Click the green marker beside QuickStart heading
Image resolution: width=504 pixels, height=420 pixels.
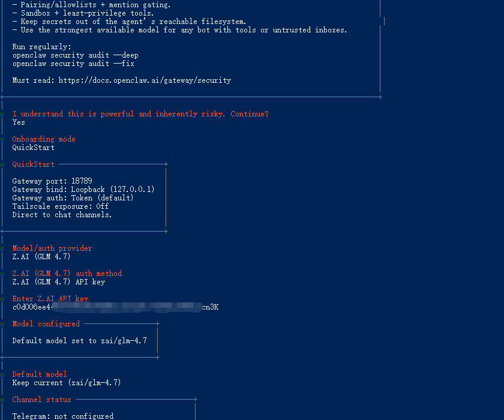(2, 165)
